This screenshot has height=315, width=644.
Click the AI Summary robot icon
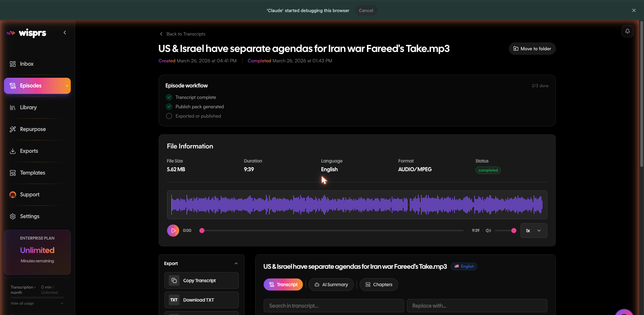[317, 285]
